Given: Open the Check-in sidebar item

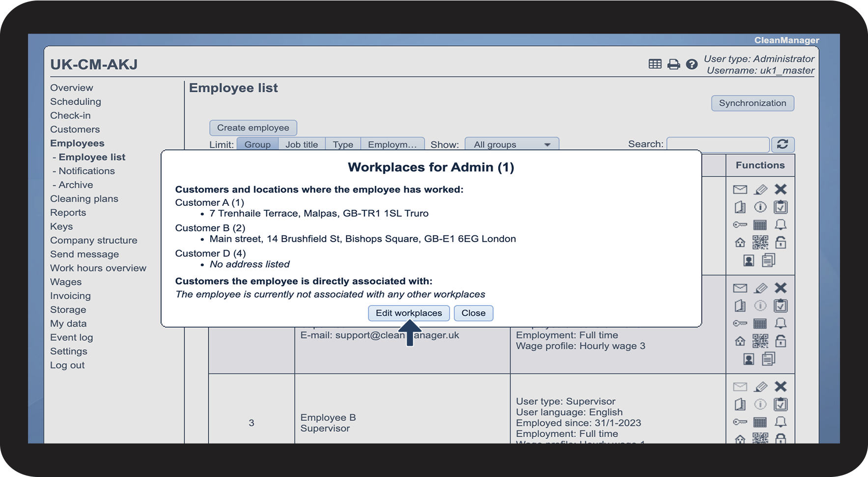Looking at the screenshot, I should point(70,115).
